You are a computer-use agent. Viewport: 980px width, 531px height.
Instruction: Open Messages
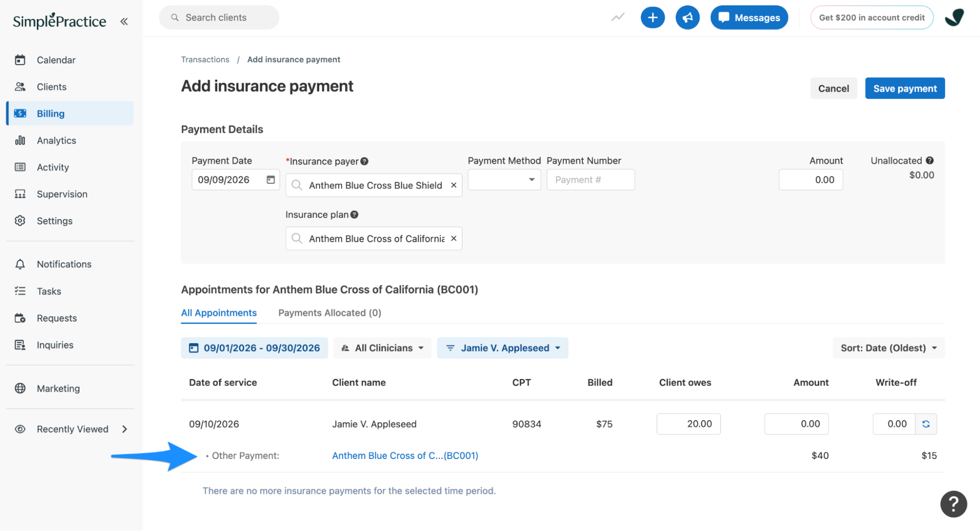click(749, 18)
